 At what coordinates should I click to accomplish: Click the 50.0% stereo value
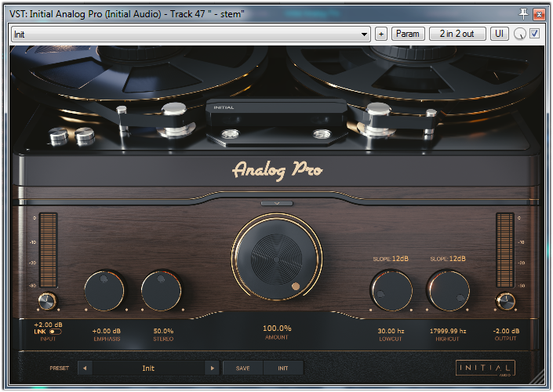[163, 331]
